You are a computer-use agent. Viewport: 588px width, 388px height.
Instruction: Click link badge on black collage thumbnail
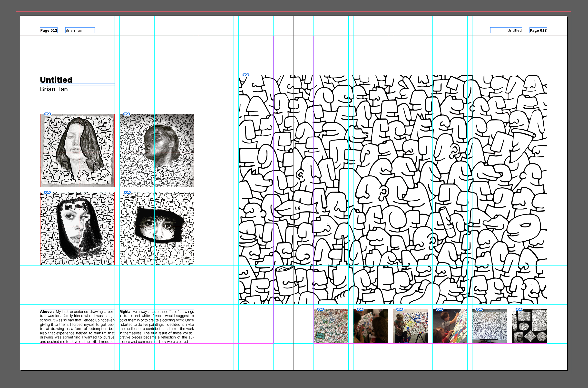pyautogui.click(x=519, y=309)
